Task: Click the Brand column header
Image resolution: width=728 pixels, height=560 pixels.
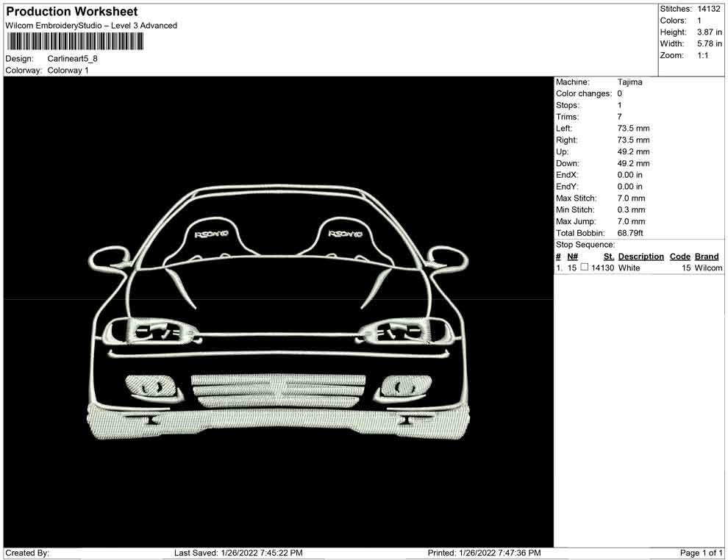Action: 706,256
